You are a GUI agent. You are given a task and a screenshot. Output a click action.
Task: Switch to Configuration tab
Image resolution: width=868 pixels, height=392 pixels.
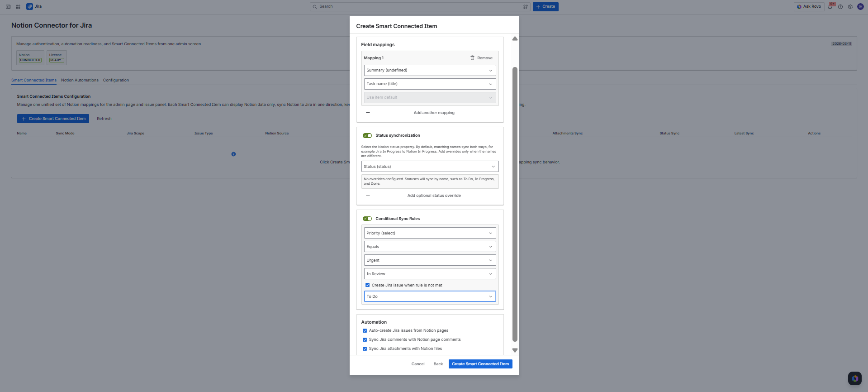click(116, 80)
